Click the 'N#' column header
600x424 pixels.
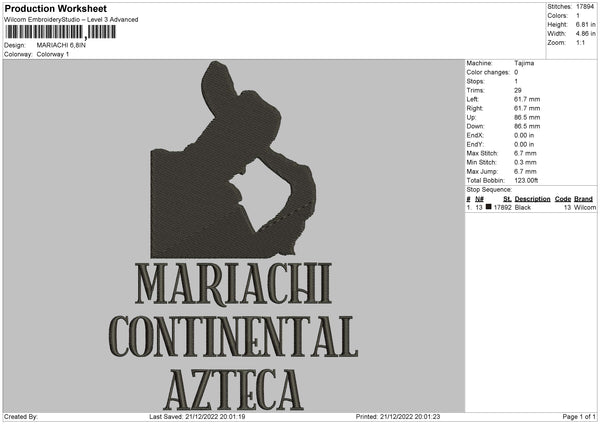tap(479, 199)
